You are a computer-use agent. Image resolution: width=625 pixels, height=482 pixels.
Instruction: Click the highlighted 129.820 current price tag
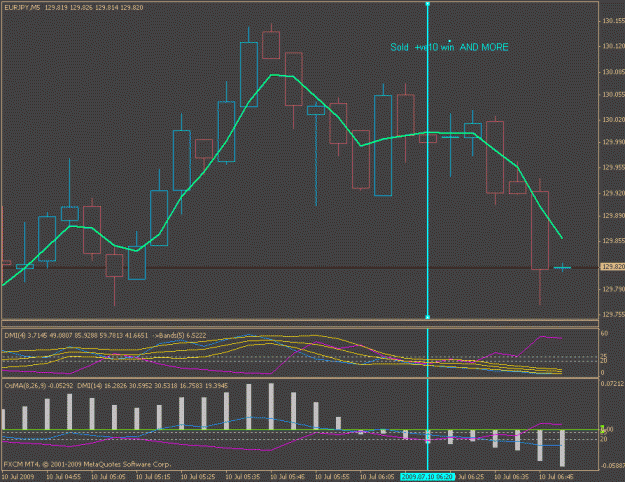(x=613, y=267)
